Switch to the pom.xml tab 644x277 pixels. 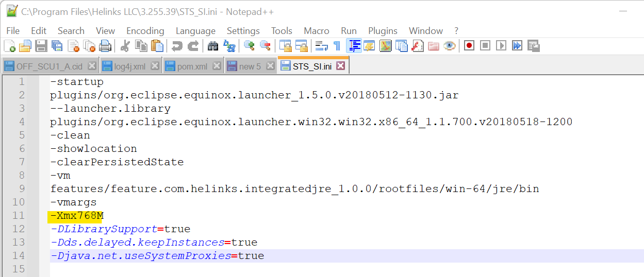(x=192, y=66)
